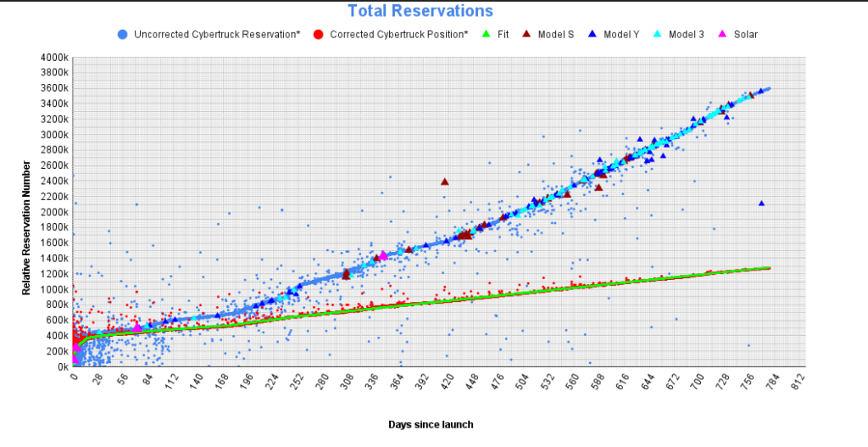This screenshot has width=868, height=447.
Task: Click the 3000k y-axis label
Action: pyautogui.click(x=54, y=135)
